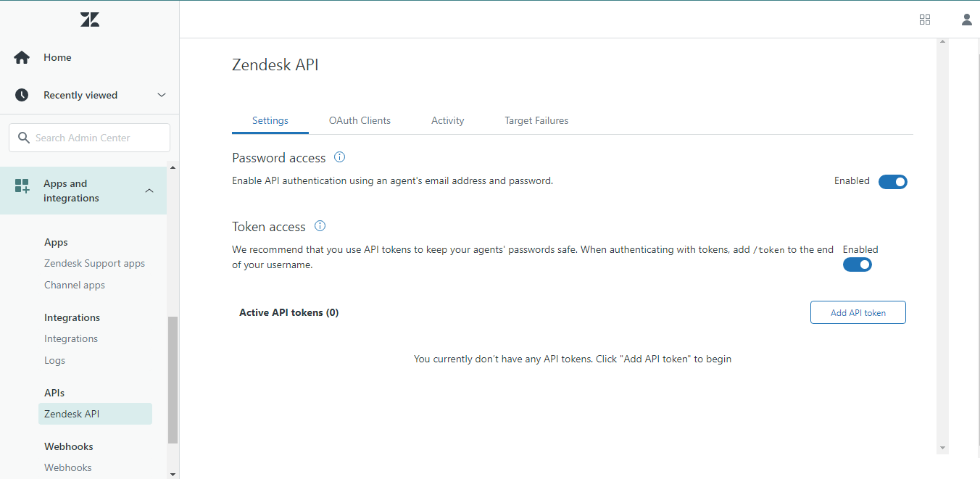The image size is (980, 479).
Task: Click the Zendesk logo icon
Action: click(90, 19)
